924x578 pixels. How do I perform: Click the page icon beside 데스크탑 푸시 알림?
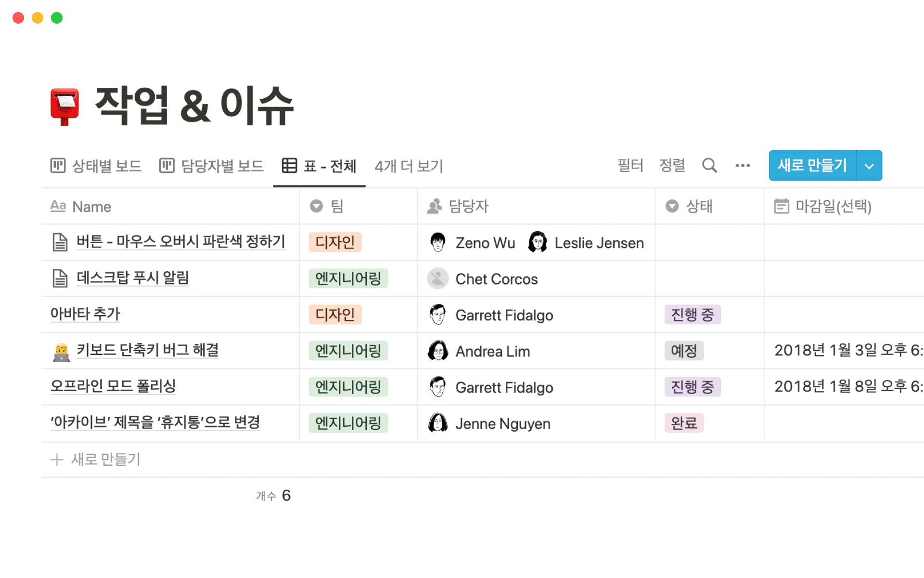coord(60,278)
